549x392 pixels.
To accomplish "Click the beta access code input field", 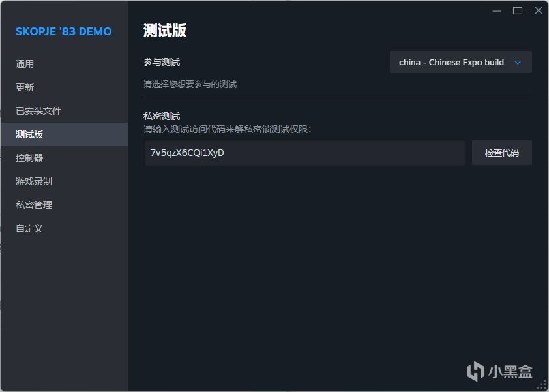I will coord(305,153).
